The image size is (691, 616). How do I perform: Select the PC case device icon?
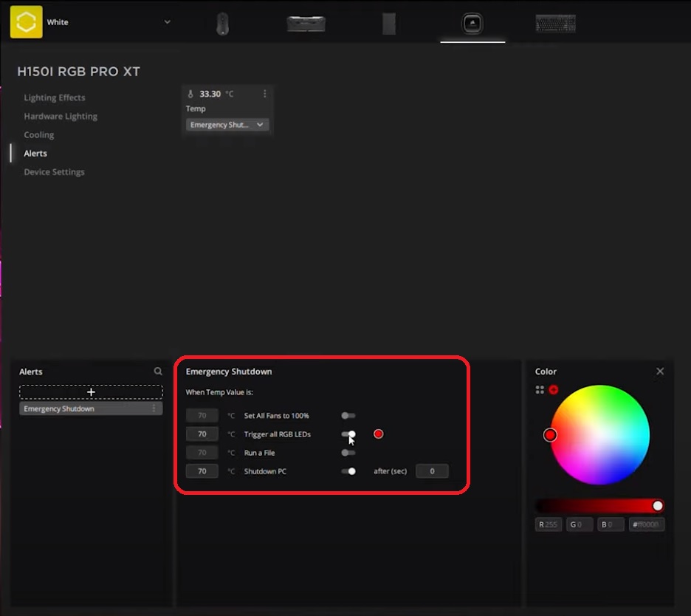point(389,24)
